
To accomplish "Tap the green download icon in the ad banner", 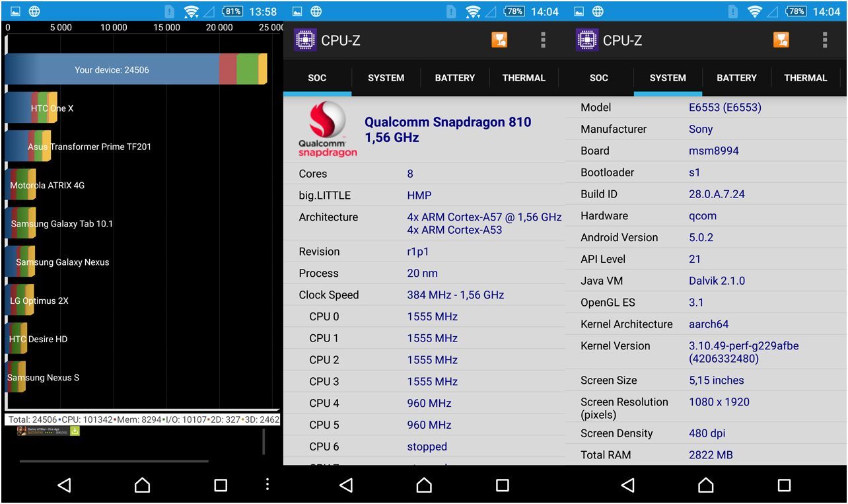I will 75,431.
